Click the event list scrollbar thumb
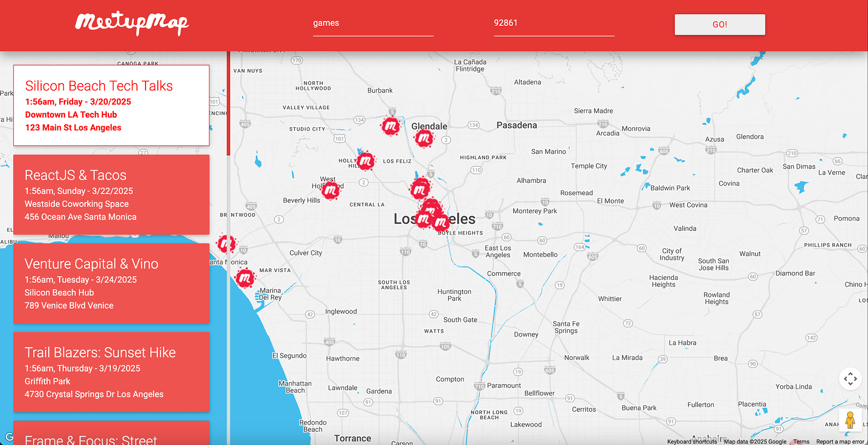This screenshot has width=868, height=445. tap(228, 103)
